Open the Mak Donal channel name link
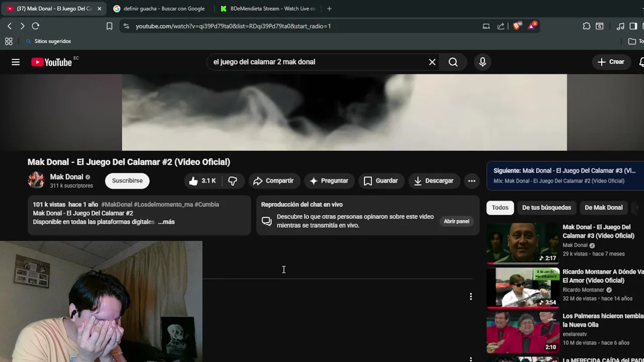This screenshot has width=644, height=362. pos(66,177)
